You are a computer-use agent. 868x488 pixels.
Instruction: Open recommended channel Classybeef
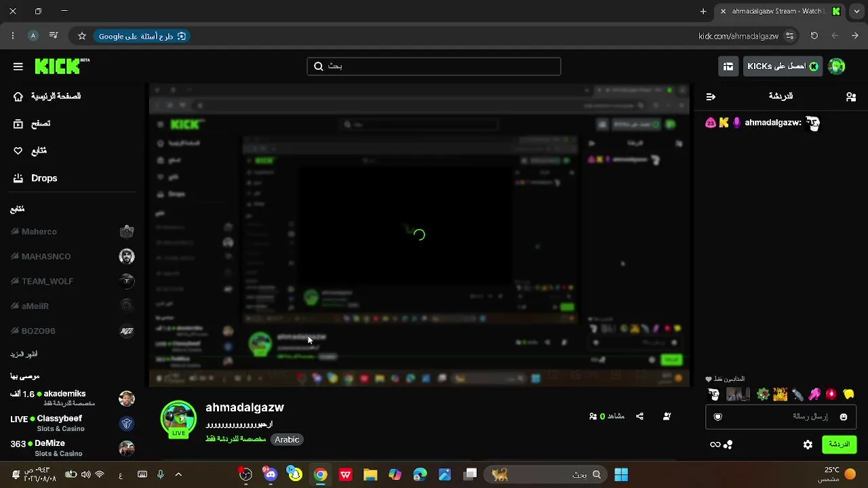coord(73,423)
